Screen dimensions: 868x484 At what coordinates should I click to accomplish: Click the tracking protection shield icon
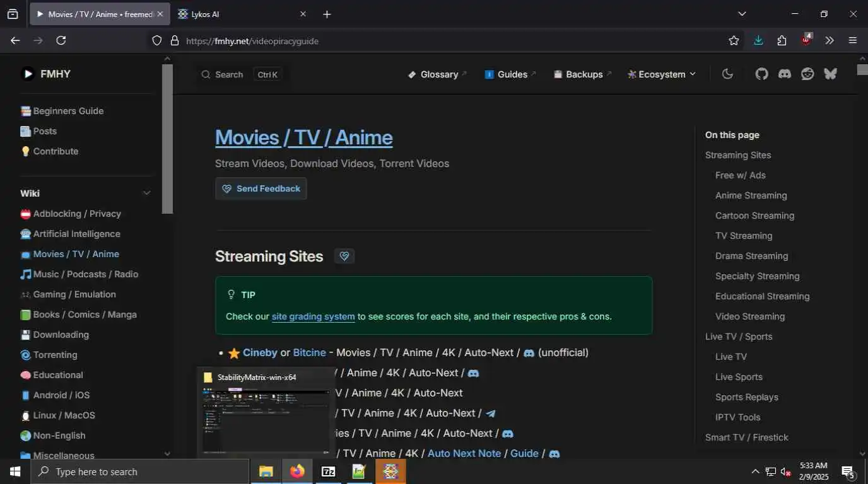pos(157,40)
